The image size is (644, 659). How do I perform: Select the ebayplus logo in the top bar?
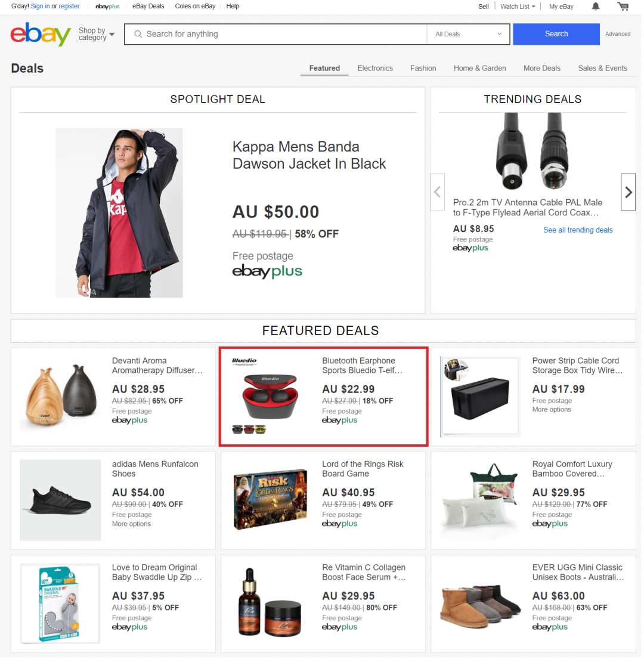(107, 7)
